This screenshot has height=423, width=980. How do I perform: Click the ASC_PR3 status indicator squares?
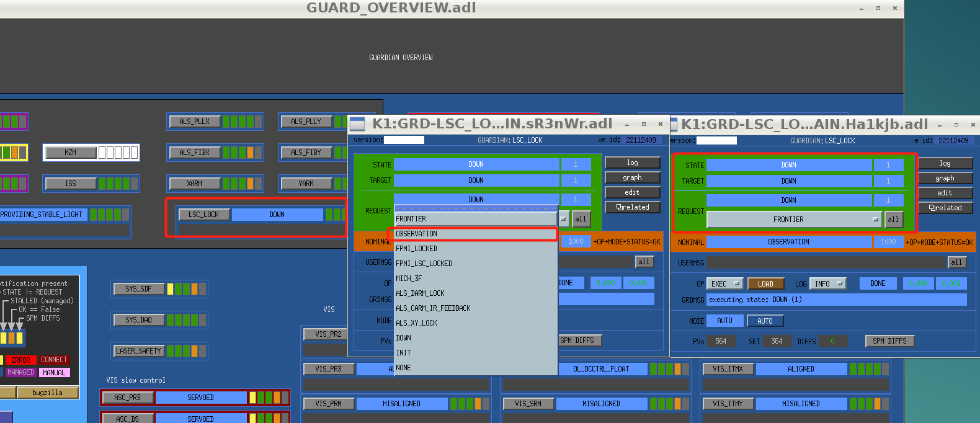pyautogui.click(x=269, y=398)
